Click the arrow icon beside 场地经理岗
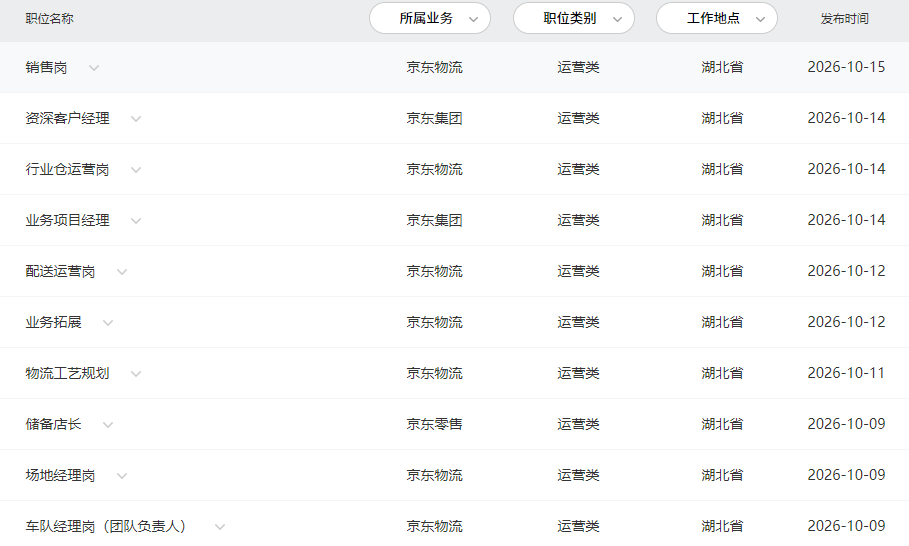Image resolution: width=909 pixels, height=546 pixels. 122,476
